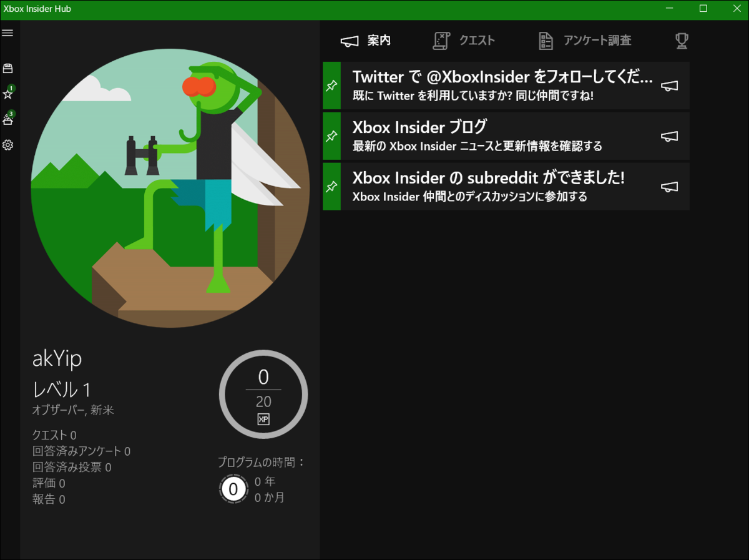The width and height of the screenshot is (749, 560).
Task: Click the プログラムの時間 label
Action: tap(262, 463)
